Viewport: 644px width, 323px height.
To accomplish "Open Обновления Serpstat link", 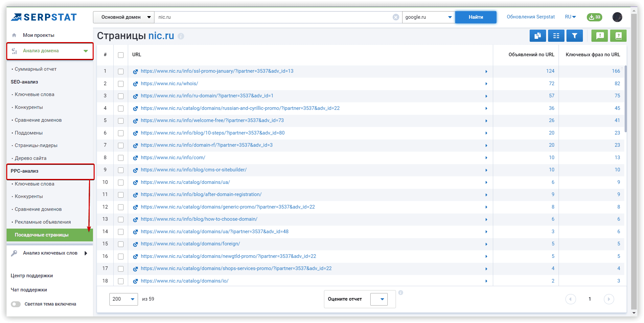I will [531, 17].
